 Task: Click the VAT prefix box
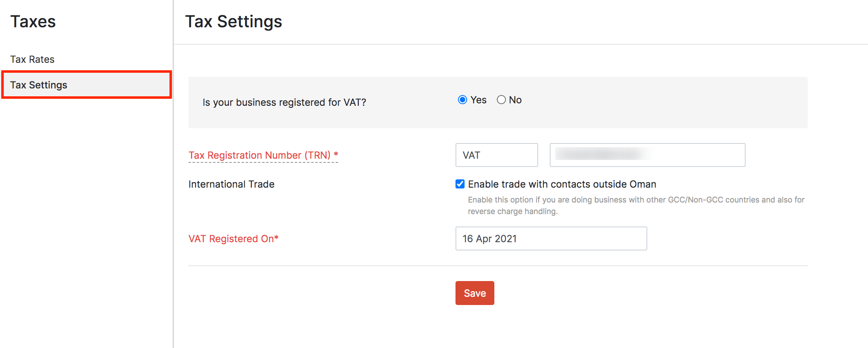point(496,155)
